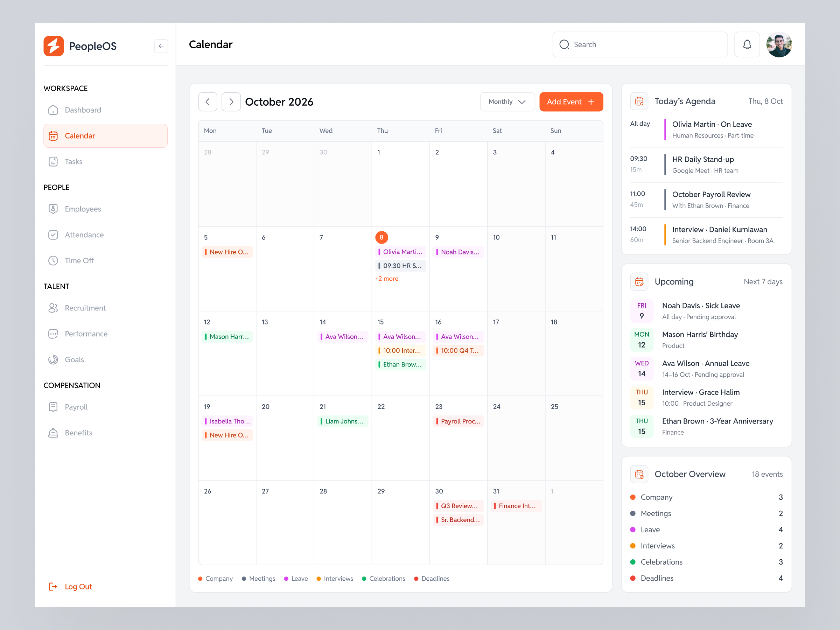Click the Payroll receipt icon
The height and width of the screenshot is (630, 840).
click(x=53, y=407)
